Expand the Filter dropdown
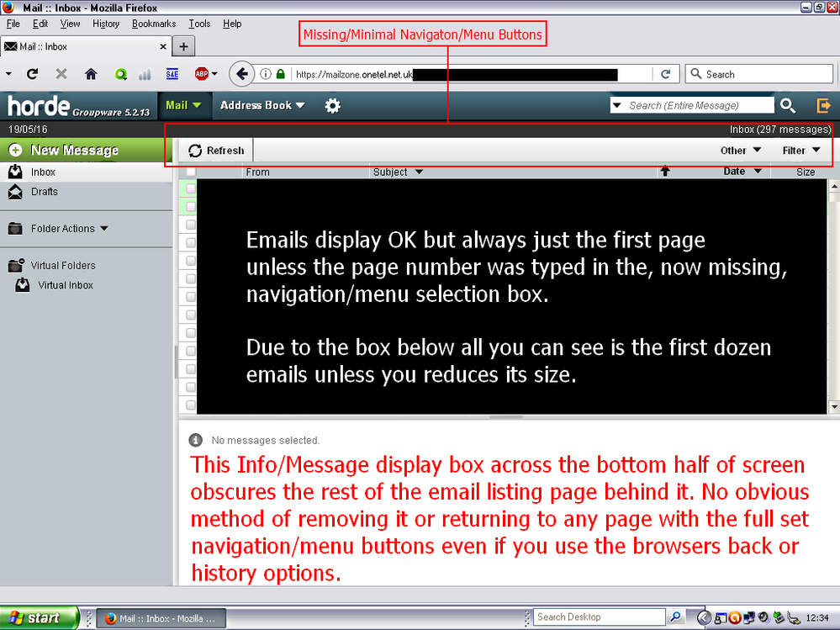Image resolution: width=840 pixels, height=630 pixels. point(800,151)
